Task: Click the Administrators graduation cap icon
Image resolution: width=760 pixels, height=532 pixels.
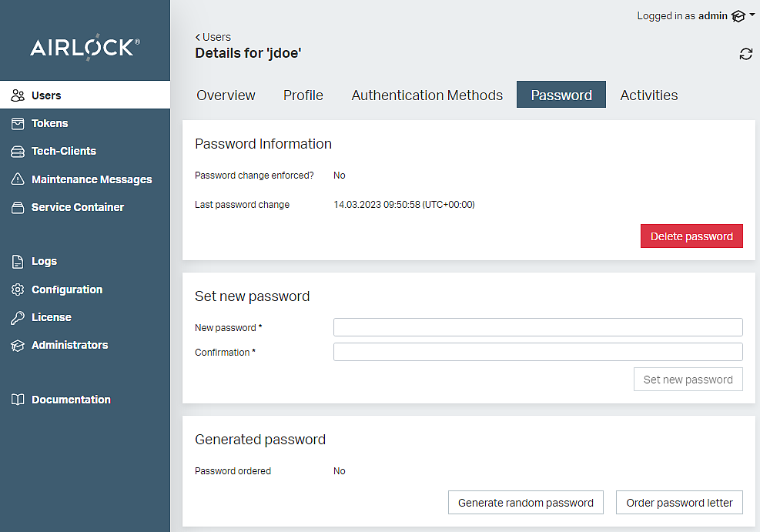Action: tap(18, 346)
